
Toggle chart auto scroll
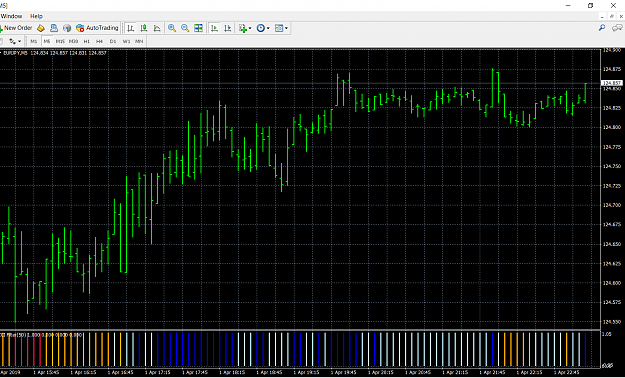214,28
